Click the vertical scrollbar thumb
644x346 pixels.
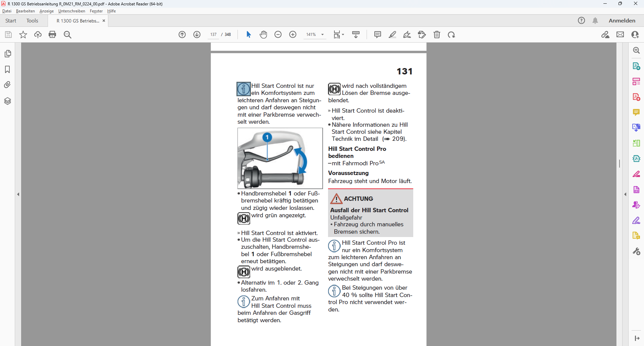(620, 163)
